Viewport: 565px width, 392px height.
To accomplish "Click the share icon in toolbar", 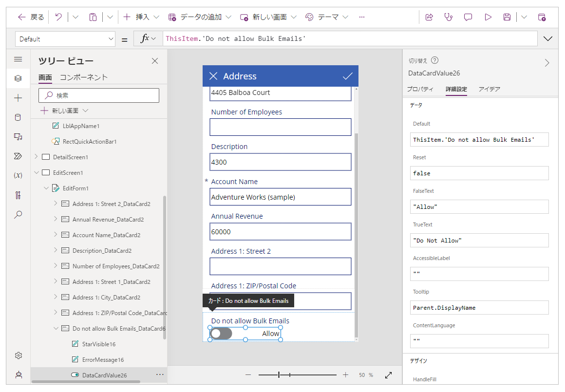I will (429, 17).
